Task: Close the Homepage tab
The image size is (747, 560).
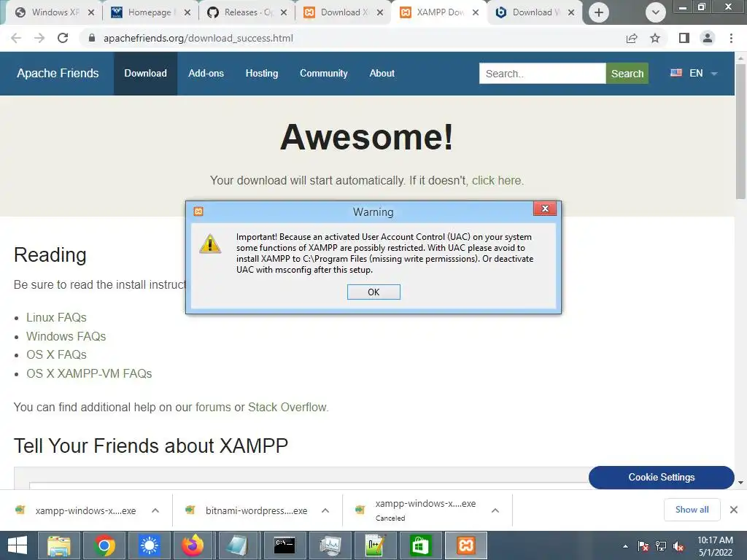Action: (x=187, y=12)
